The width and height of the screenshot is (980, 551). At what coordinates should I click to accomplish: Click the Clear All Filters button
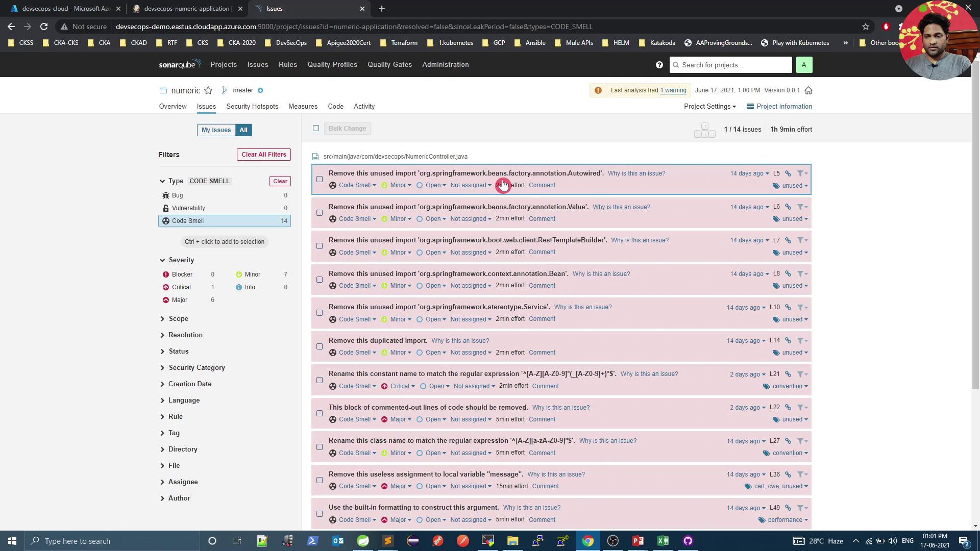coord(264,155)
